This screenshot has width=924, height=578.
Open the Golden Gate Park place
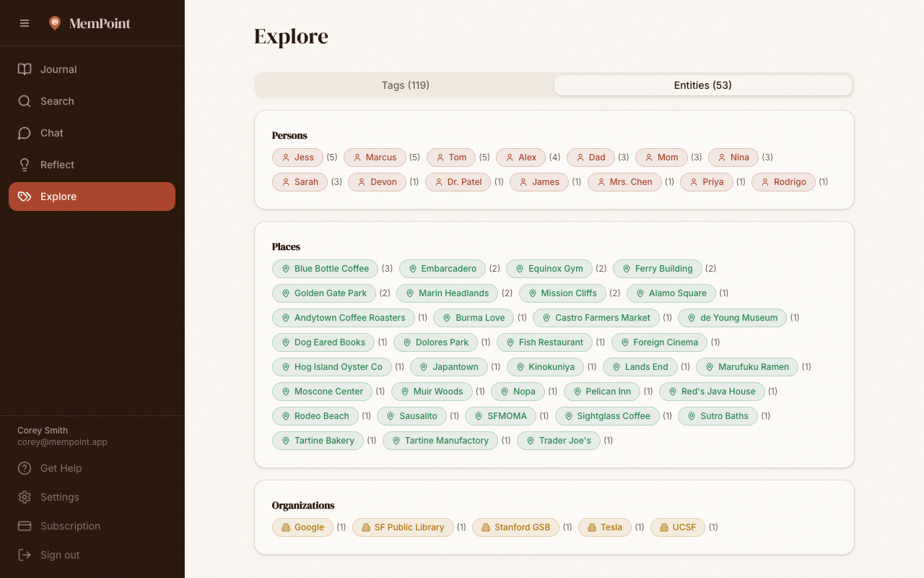[x=323, y=293]
